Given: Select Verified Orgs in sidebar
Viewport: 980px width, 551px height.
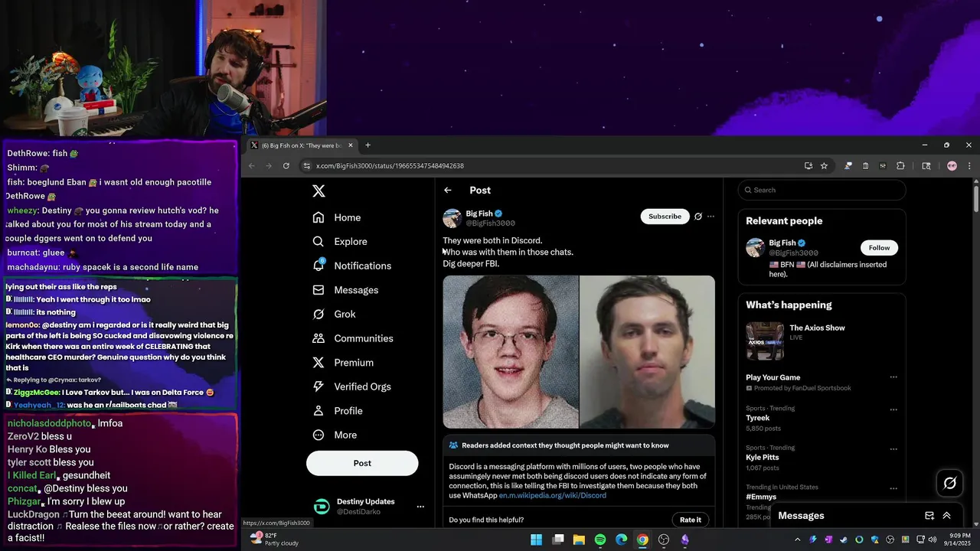Looking at the screenshot, I should [x=352, y=386].
